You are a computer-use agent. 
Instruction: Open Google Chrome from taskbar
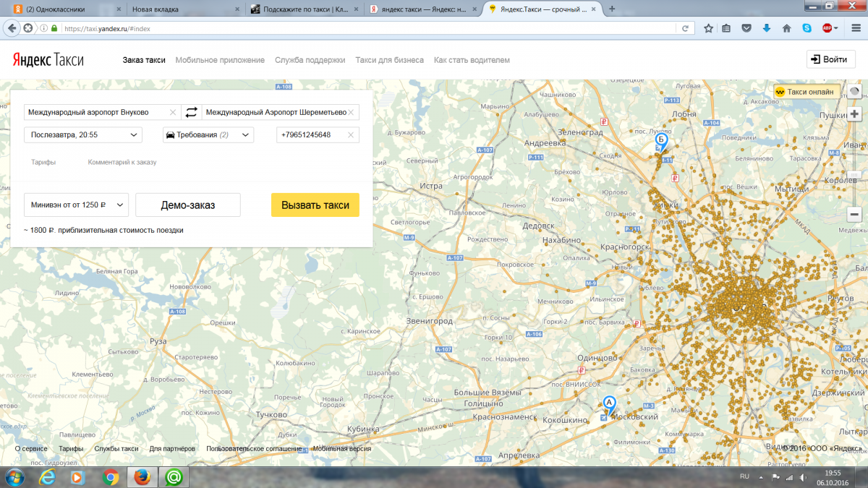[x=111, y=477]
